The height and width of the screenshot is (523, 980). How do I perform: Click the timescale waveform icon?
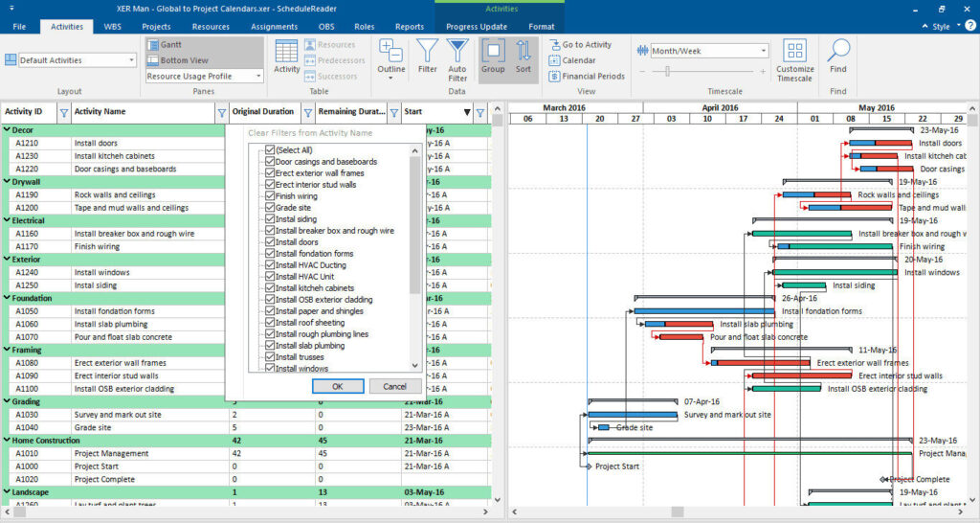(642, 51)
